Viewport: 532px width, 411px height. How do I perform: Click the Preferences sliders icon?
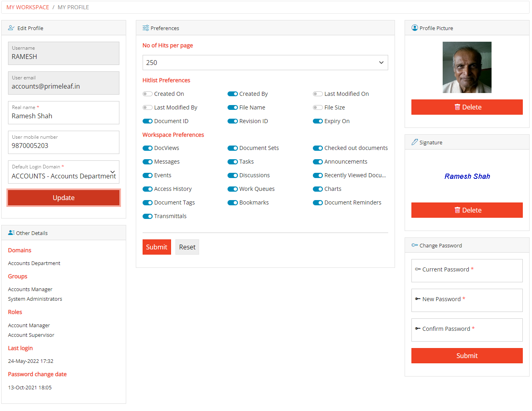click(146, 28)
